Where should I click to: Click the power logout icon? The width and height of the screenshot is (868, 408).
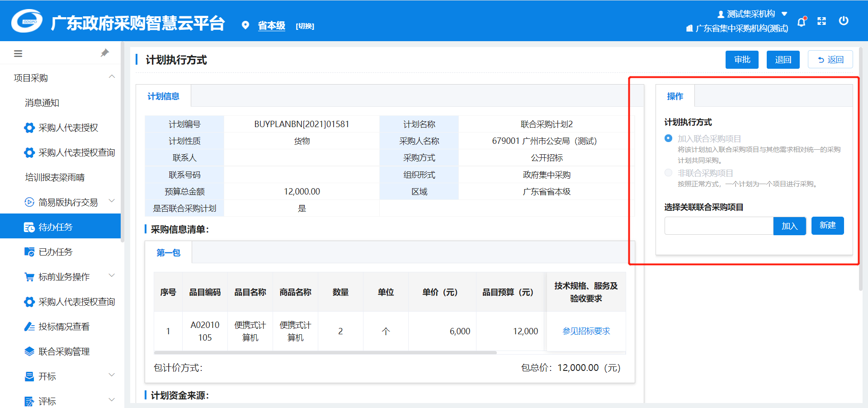tap(843, 21)
